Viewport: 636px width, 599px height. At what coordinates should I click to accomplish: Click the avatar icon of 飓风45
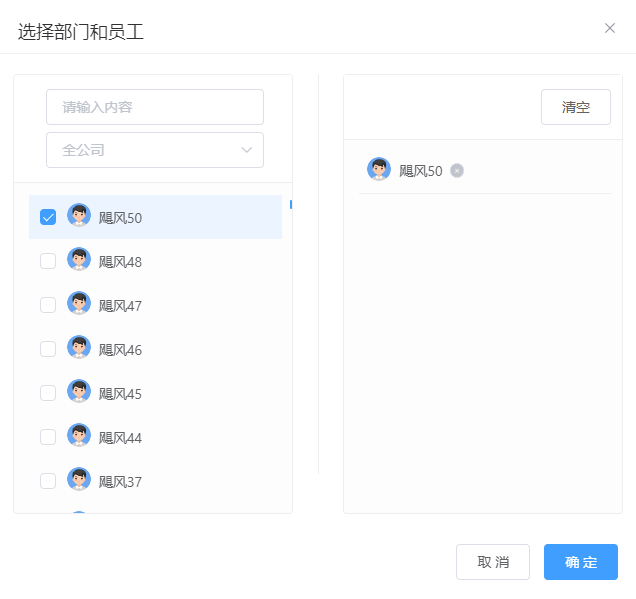[79, 392]
